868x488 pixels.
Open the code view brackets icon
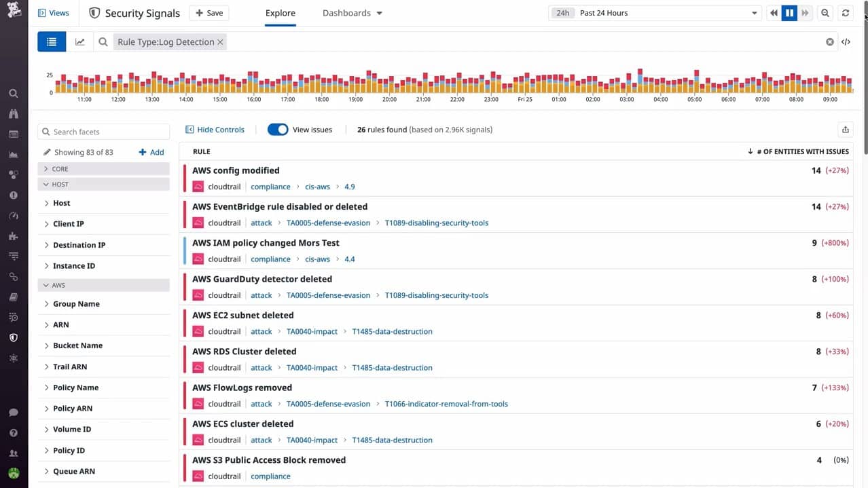pos(846,42)
